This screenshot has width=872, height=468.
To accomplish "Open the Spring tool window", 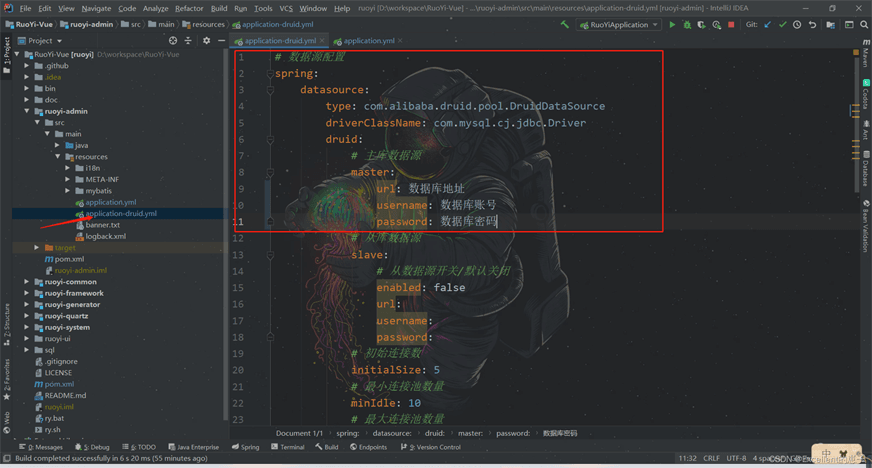I will (x=245, y=447).
